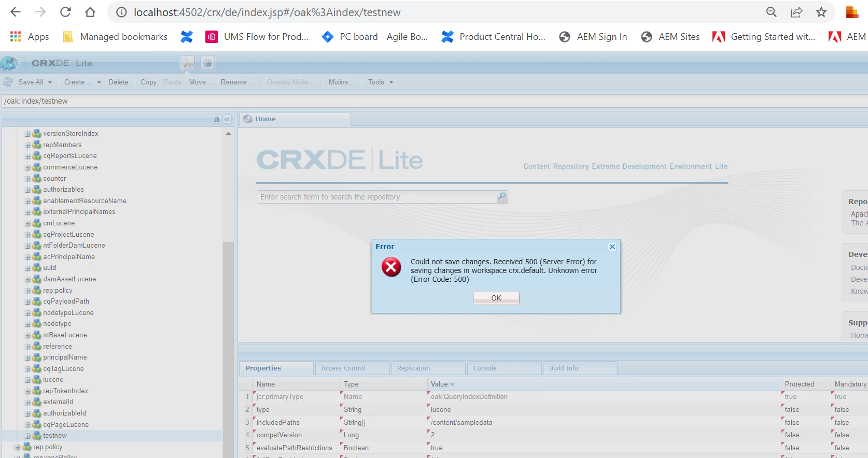Expand the cqReportsLucene node
Screen dimensions: 868x458
[x=27, y=156]
